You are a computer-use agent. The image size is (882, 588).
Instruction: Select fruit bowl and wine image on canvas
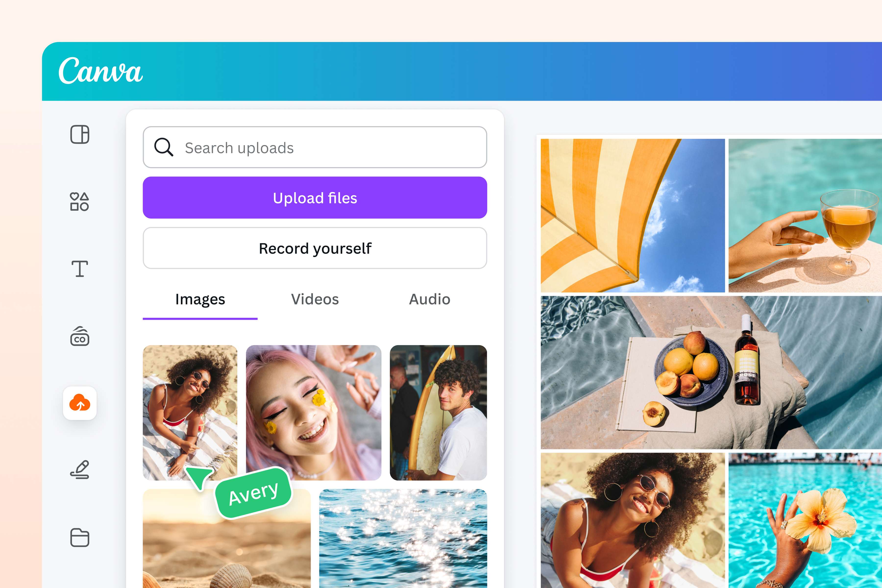[711, 372]
